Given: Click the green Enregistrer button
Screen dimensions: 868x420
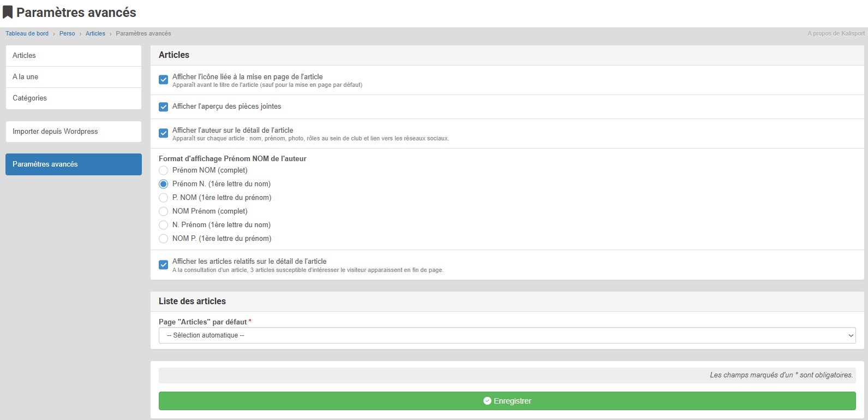Looking at the screenshot, I should (x=507, y=401).
